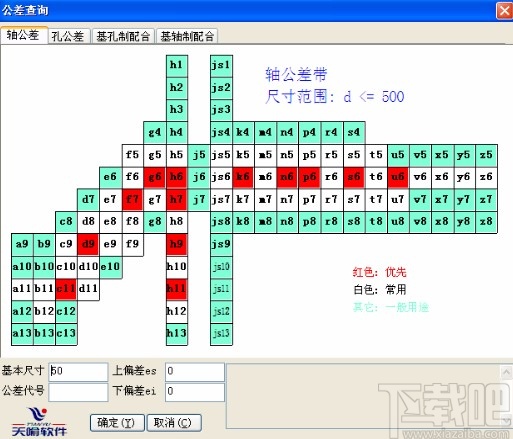Select red preferred cell g6
This screenshot has width=513, height=439.
point(155,177)
